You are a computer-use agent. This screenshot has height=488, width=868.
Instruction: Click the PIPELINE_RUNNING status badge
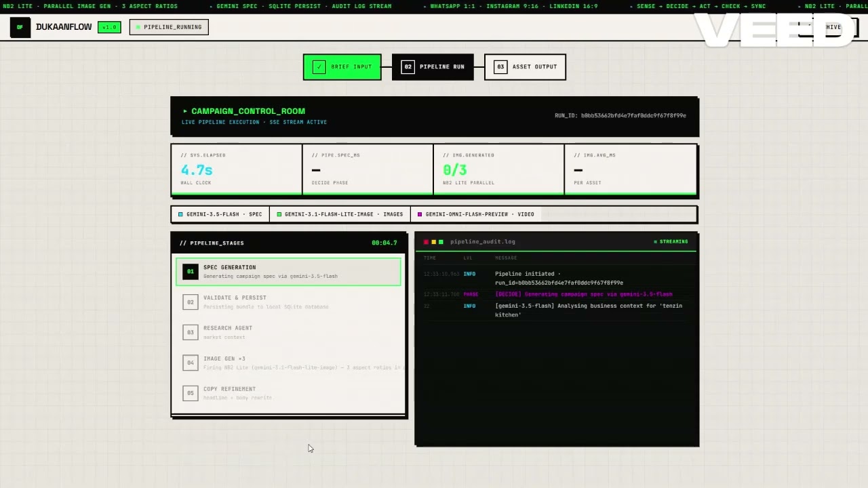(x=169, y=27)
